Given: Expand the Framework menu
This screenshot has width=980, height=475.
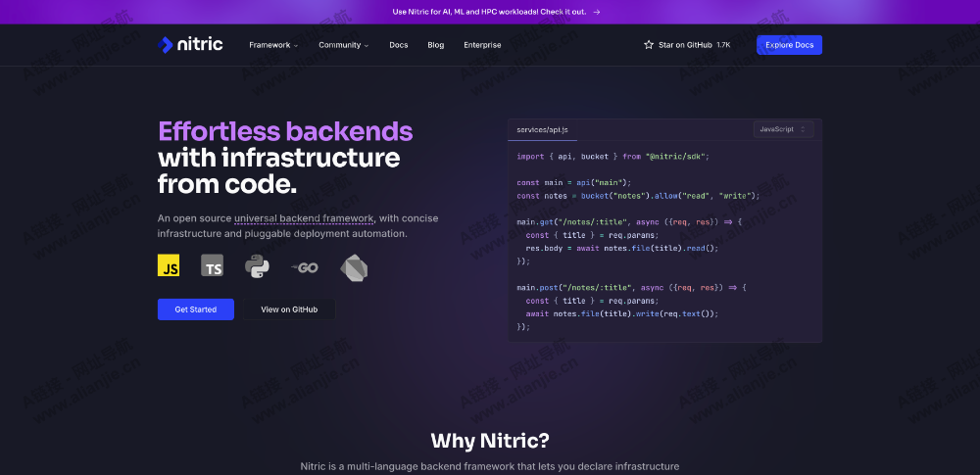Looking at the screenshot, I should coord(273,45).
